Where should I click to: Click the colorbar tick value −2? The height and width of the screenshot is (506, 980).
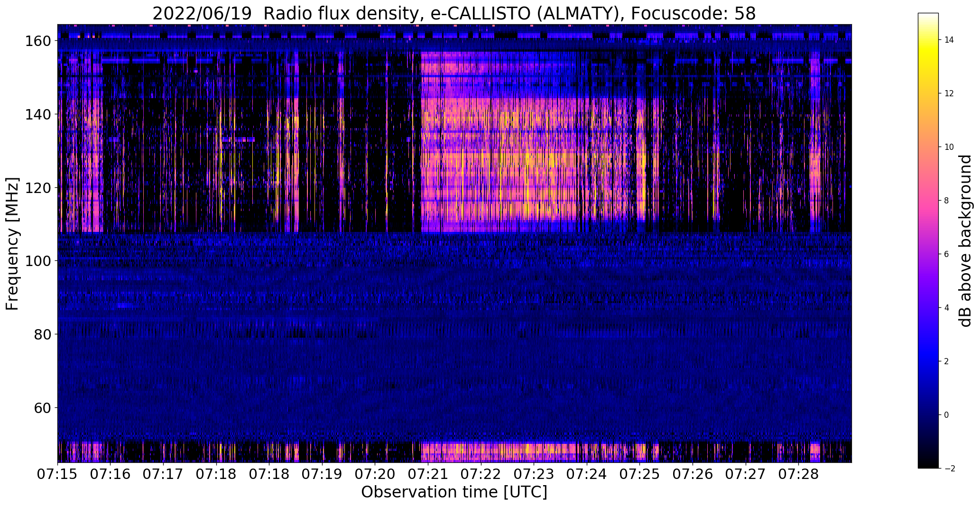(x=949, y=469)
